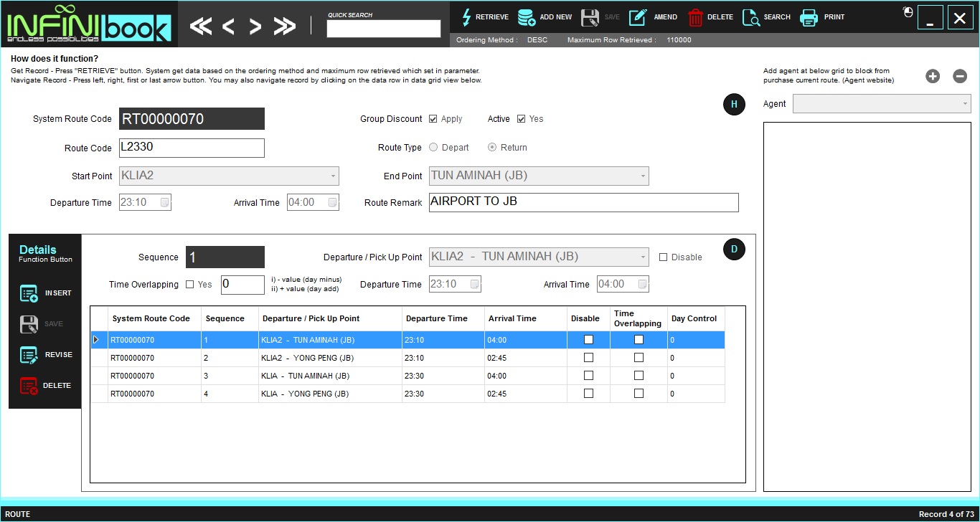The width and height of the screenshot is (980, 522).
Task: Jump to the last record arrow
Action: point(285,27)
